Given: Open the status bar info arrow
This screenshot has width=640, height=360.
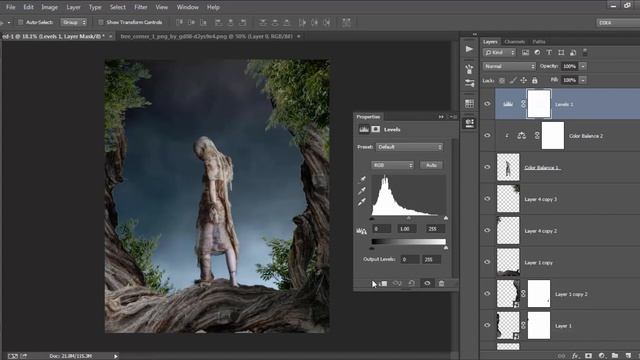Looking at the screenshot, I should click(x=116, y=356).
